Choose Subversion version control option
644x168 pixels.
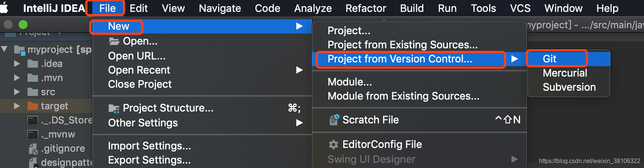pos(569,87)
